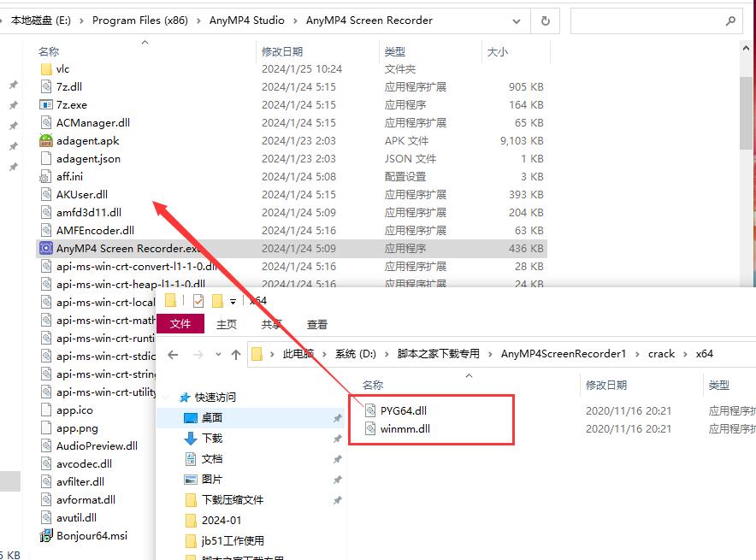Expand the chevron after Program Files (x86)
This screenshot has width=756, height=560.
tap(198, 21)
